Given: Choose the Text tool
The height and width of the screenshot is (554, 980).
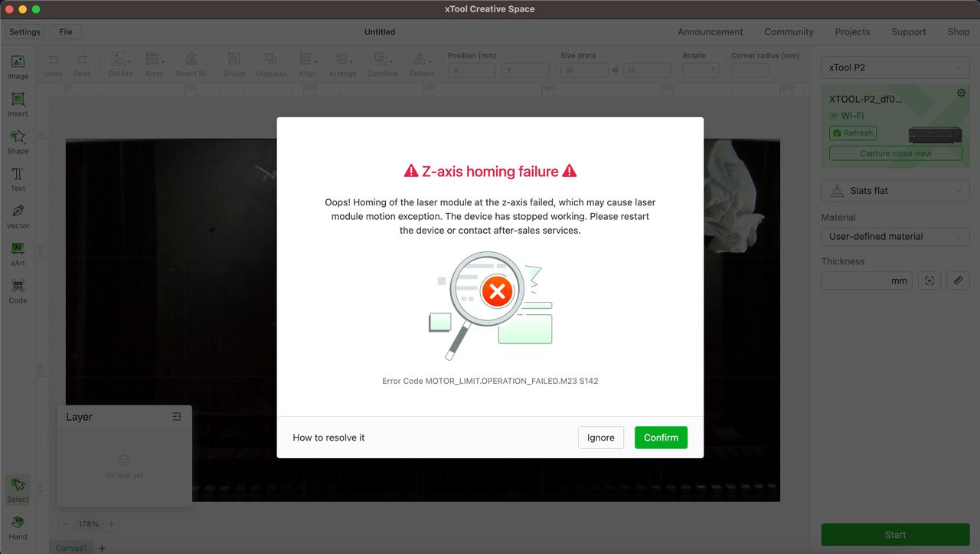Looking at the screenshot, I should 18,179.
